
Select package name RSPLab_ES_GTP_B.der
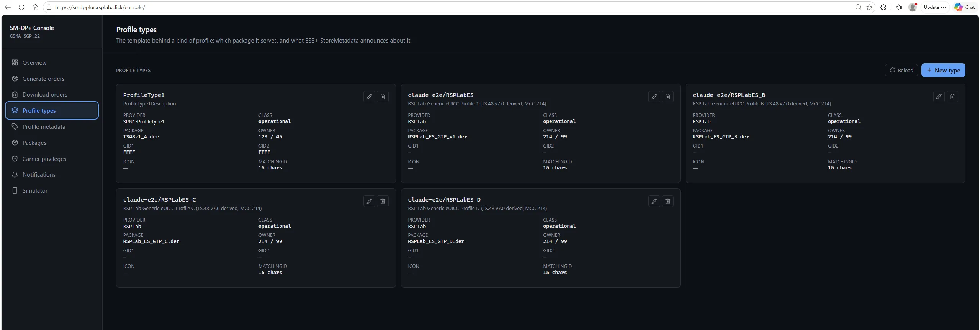pyautogui.click(x=721, y=137)
